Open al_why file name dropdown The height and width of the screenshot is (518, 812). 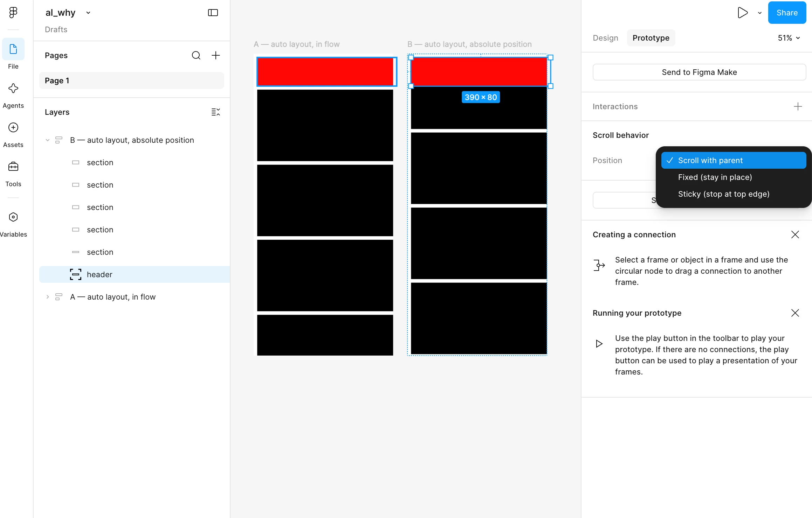coord(88,13)
